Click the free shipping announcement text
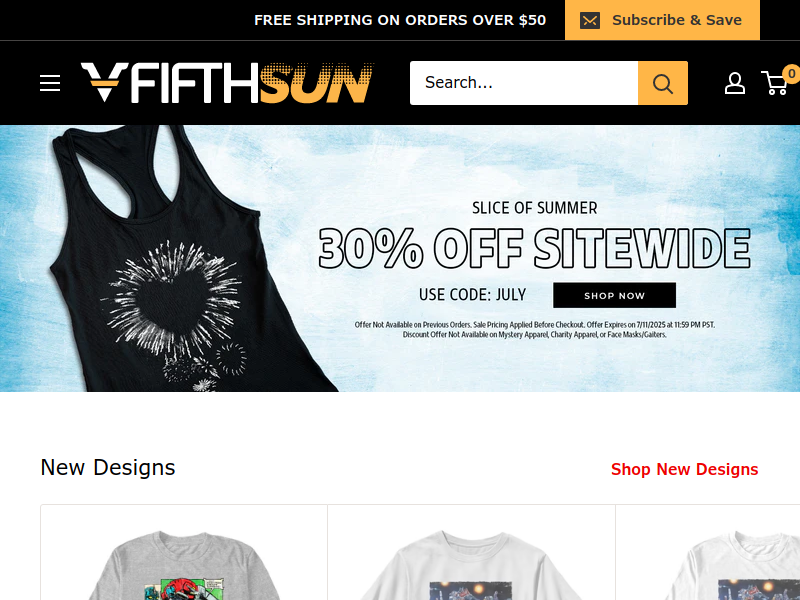The image size is (800, 600). tap(400, 20)
